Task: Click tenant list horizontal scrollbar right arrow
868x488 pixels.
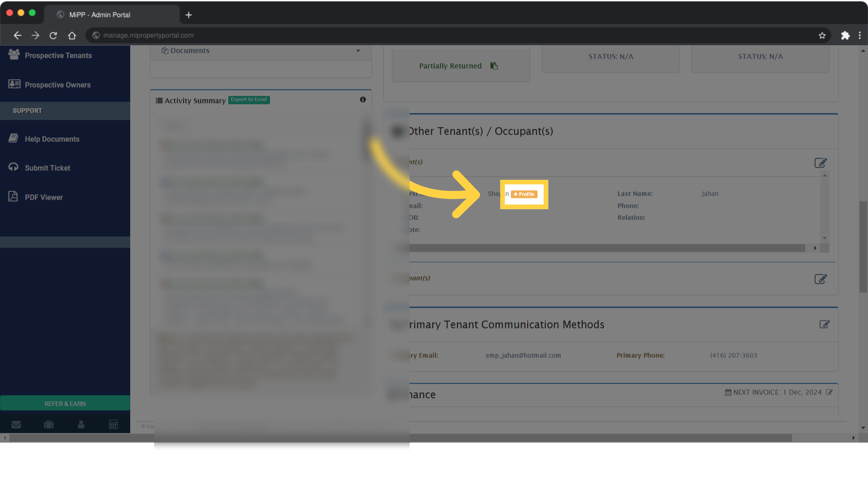Action: point(815,248)
